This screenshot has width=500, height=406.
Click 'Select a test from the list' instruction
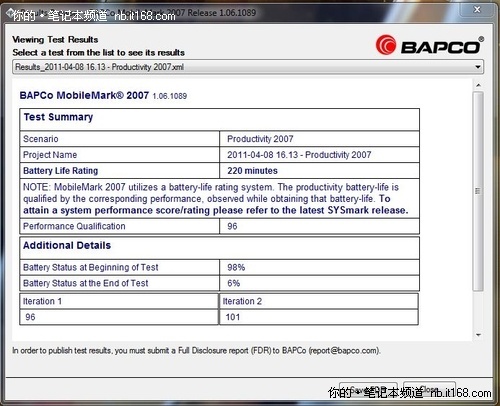click(99, 52)
